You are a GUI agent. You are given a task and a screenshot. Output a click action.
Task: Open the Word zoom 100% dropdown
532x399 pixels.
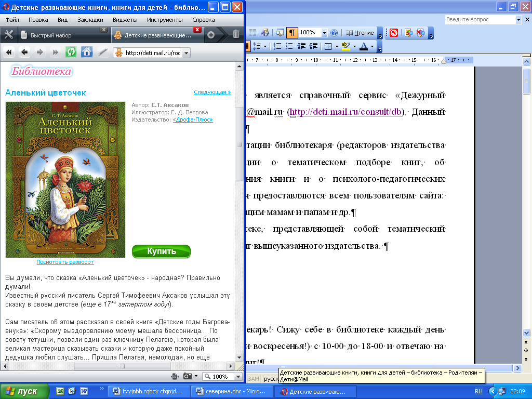[x=324, y=33]
